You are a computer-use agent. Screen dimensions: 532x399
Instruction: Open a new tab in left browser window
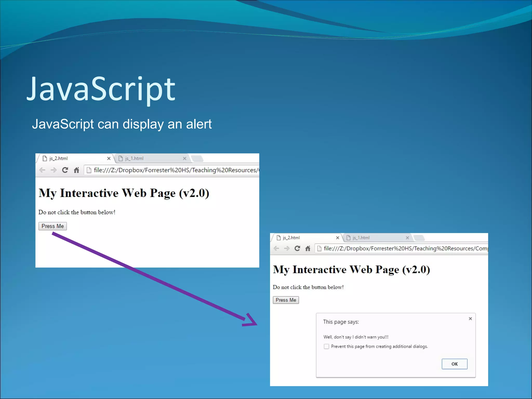pyautogui.click(x=197, y=158)
